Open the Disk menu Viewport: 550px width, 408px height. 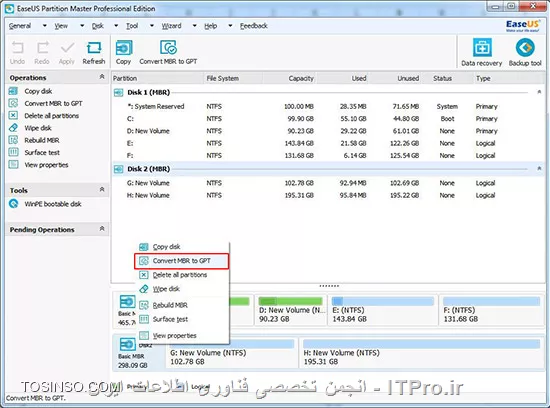pos(98,26)
